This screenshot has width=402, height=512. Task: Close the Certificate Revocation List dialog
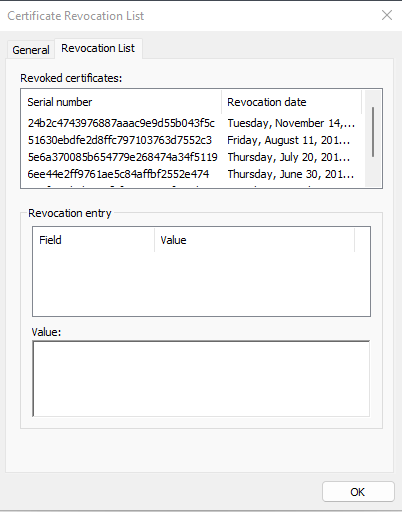[387, 15]
